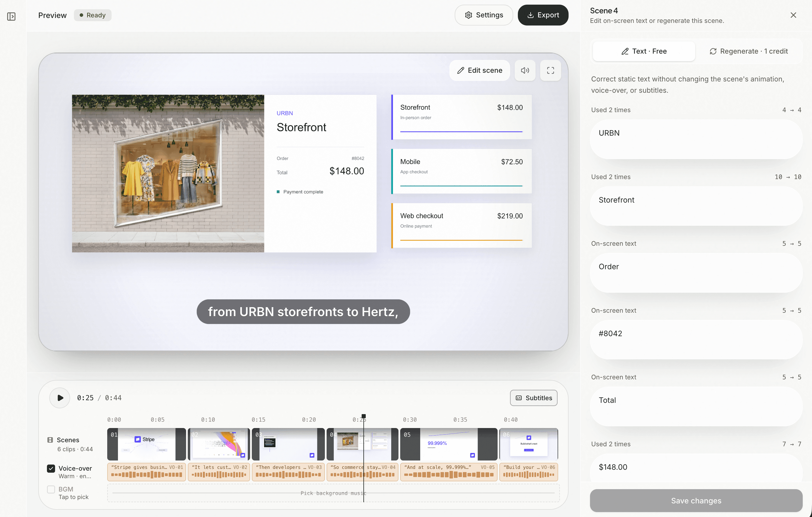This screenshot has width=812, height=517.
Task: Select scene 03 thumbnail in timeline
Action: coord(288,444)
